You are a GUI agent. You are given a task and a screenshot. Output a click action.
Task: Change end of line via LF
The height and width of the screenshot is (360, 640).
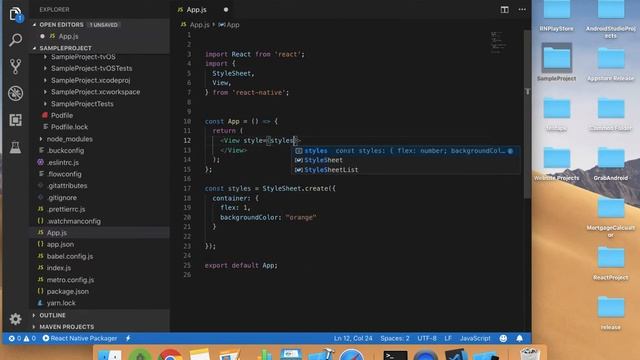point(448,338)
